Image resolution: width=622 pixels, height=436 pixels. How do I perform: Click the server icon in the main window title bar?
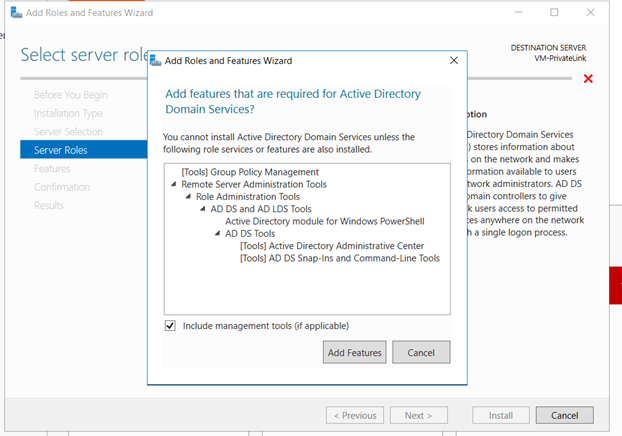coord(16,12)
